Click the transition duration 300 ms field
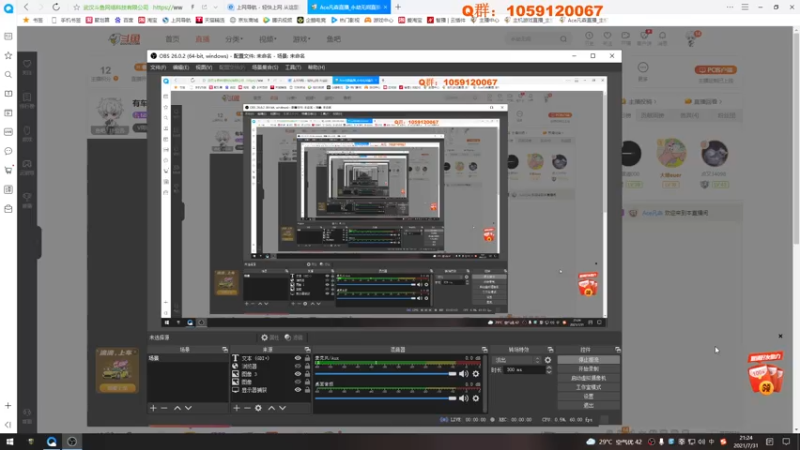 524,370
